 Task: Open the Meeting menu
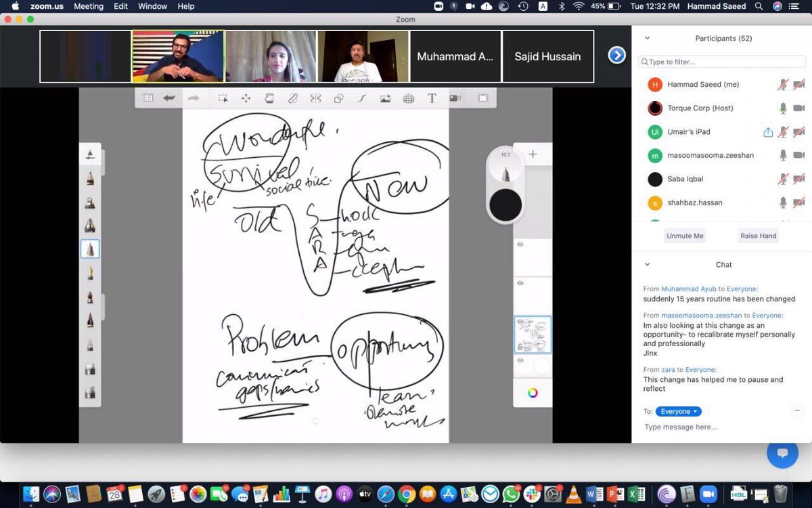coord(89,6)
